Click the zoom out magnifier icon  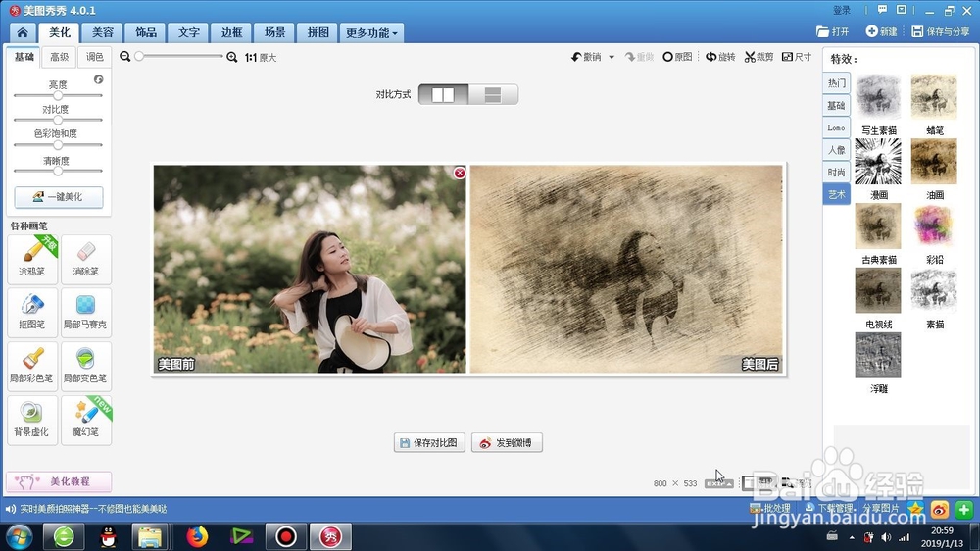click(125, 57)
